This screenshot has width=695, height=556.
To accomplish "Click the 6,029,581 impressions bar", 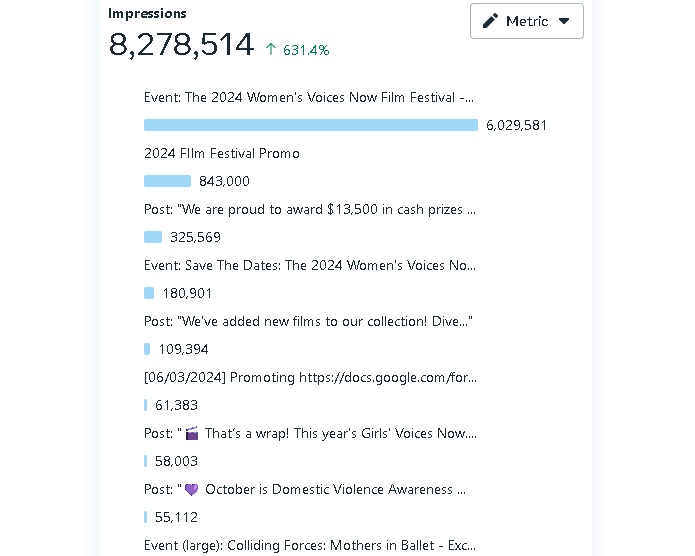I will point(310,125).
